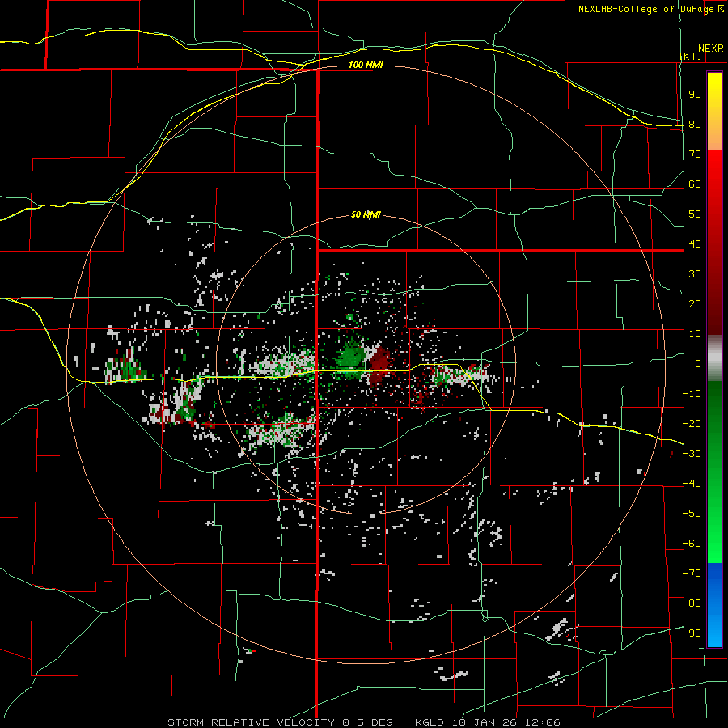Viewport: 728px width, 728px height.
Task: Click the -80 value on the velocity scale
Action: pyautogui.click(x=692, y=603)
